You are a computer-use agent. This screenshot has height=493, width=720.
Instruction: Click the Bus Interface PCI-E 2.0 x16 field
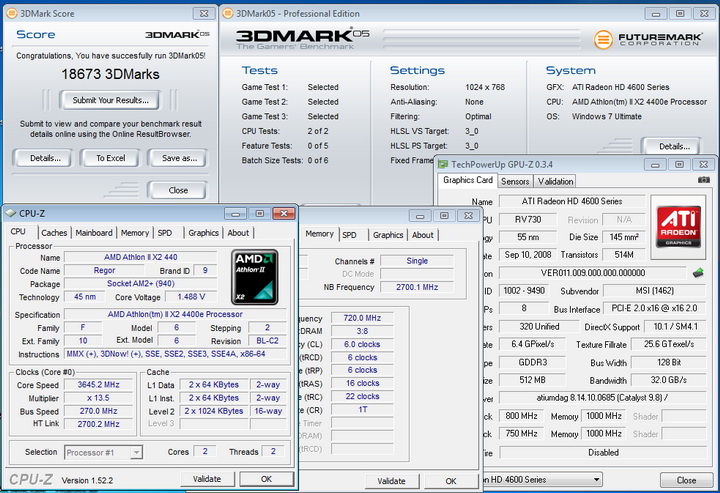654,308
